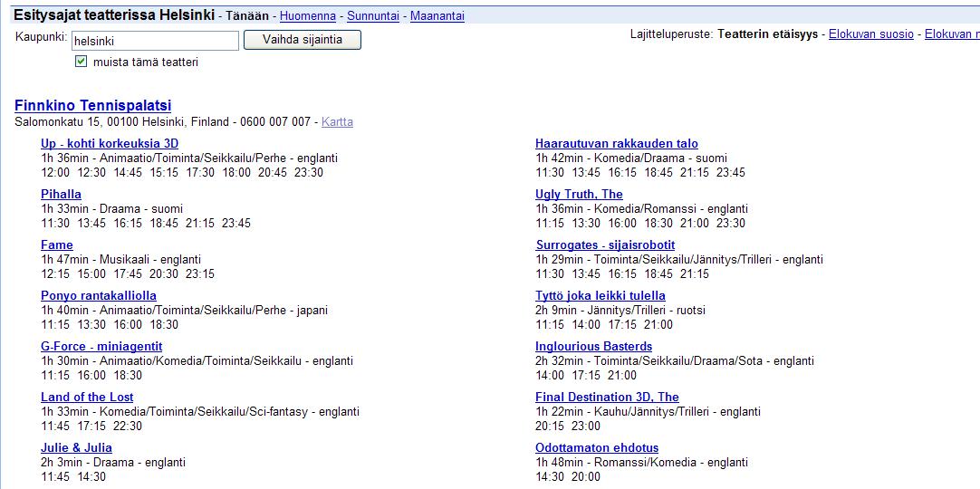Viewport: 980px width, 489px height.
Task: Click '1h 33min - Draama - suomi' text
Action: [x=112, y=208]
